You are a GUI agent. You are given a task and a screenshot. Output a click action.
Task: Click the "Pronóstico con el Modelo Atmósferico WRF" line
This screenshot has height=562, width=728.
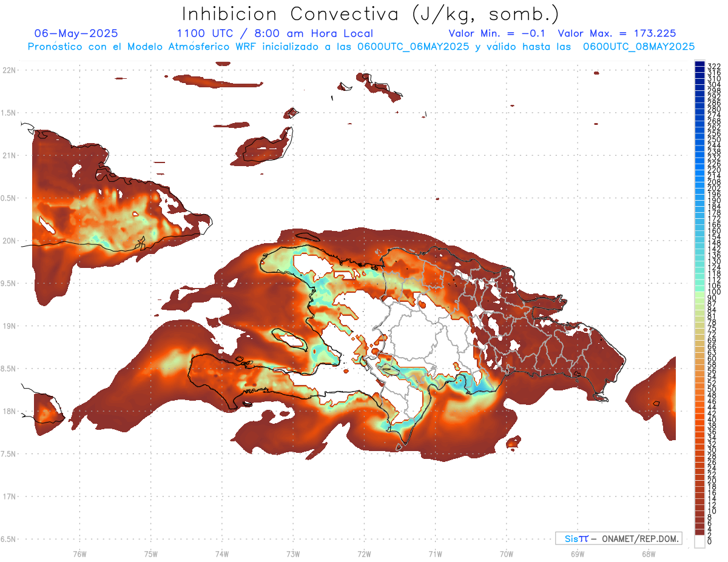point(361,47)
